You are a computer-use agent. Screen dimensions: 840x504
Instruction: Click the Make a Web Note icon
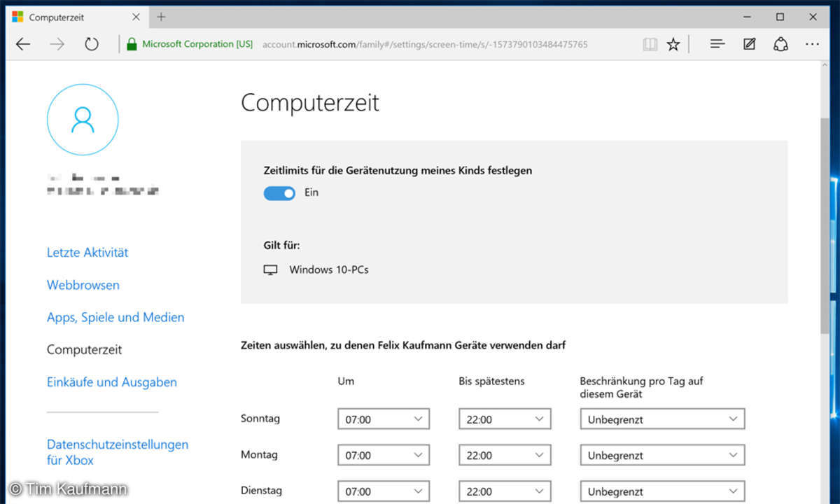[x=749, y=44]
